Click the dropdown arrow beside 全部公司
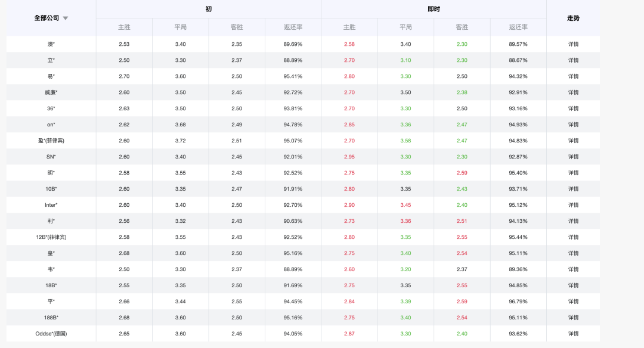 [66, 18]
